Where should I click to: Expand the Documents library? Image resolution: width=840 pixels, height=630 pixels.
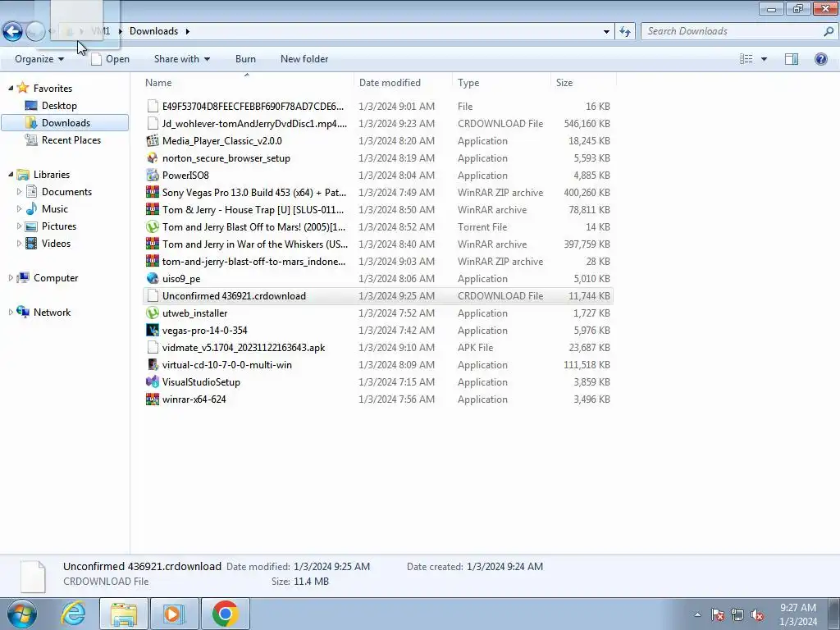pyautogui.click(x=20, y=192)
